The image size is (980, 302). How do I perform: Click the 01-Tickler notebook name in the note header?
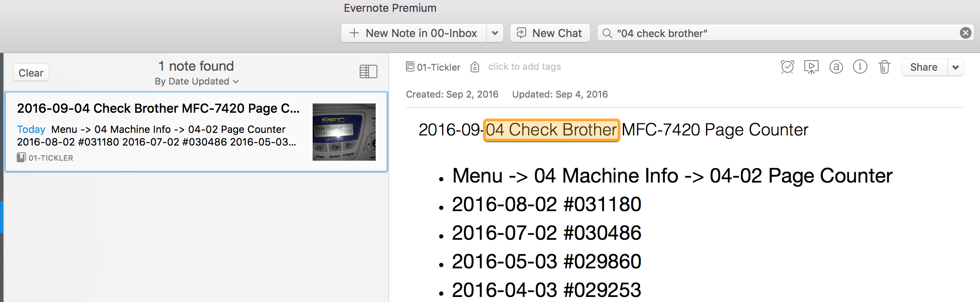tap(439, 67)
